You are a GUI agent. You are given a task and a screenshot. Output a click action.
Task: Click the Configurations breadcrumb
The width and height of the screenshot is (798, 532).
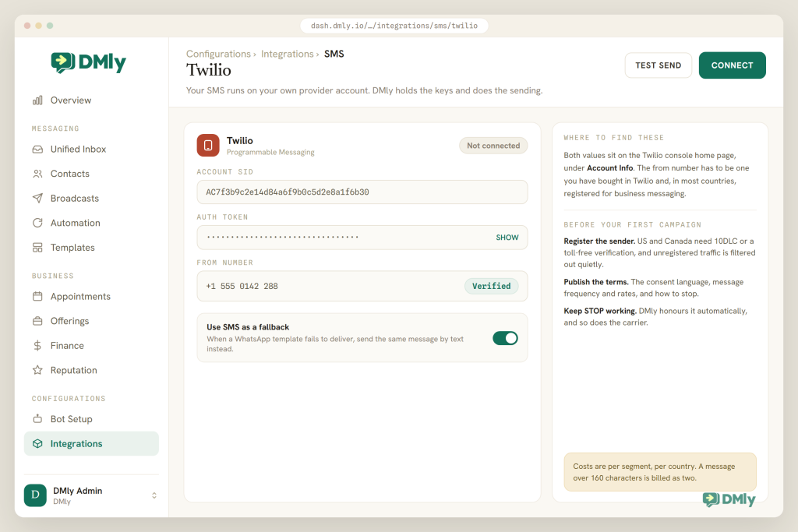(218, 54)
